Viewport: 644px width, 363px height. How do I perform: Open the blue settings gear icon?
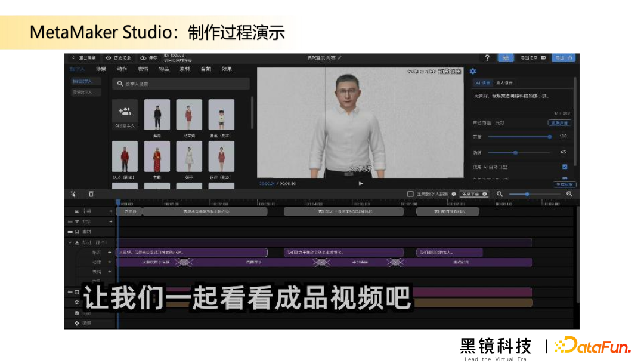point(473,72)
